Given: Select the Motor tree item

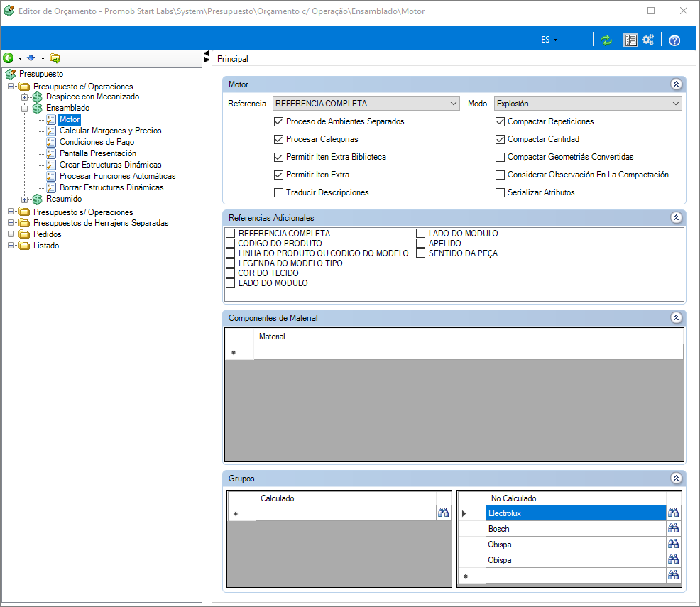Looking at the screenshot, I should (70, 119).
